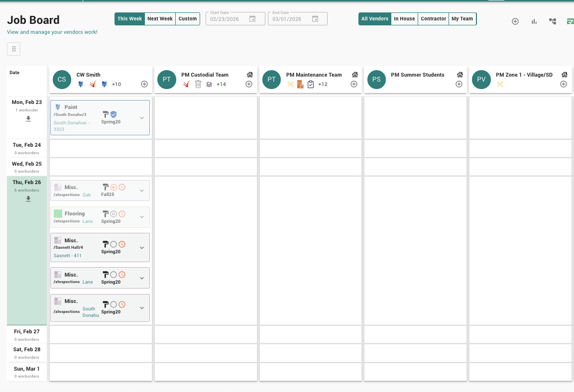Click the add workorder plus icon in top toolbar
The image size is (574, 392).
coord(515,21)
